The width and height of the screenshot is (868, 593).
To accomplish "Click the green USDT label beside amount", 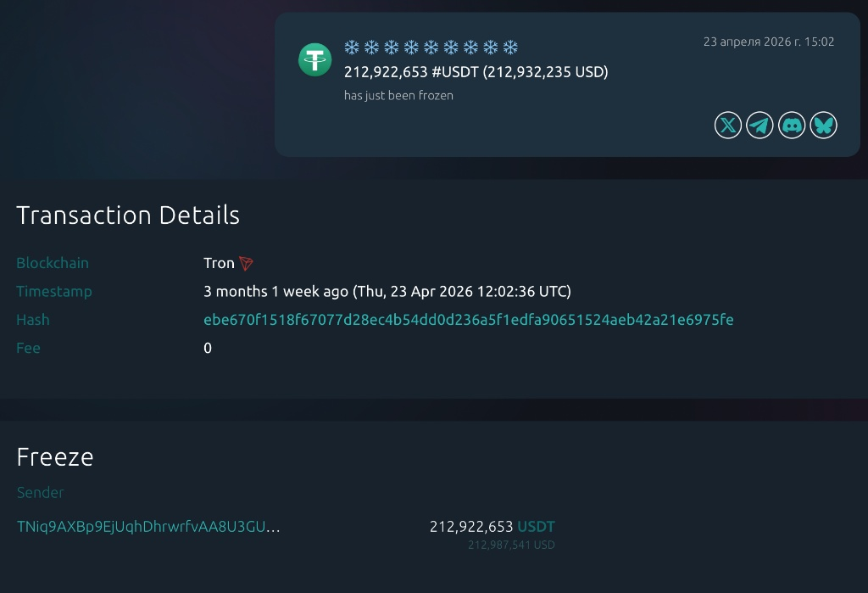I will tap(536, 527).
